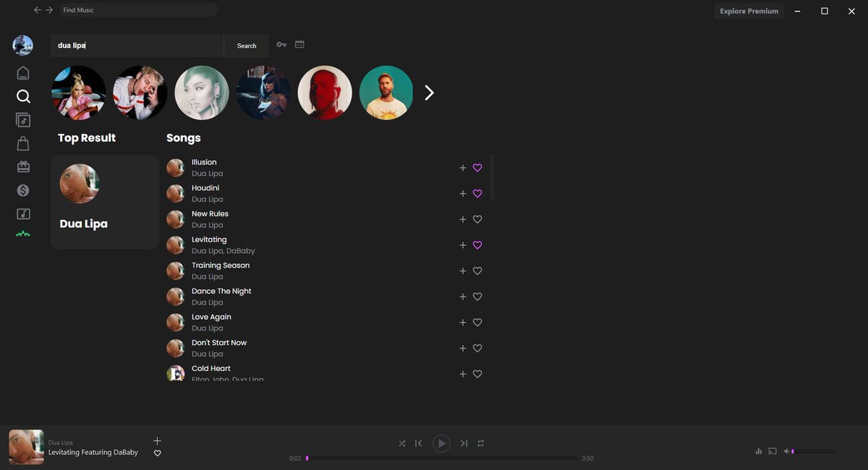868x470 pixels.
Task: Play the song Dance The Night
Action: pos(221,291)
